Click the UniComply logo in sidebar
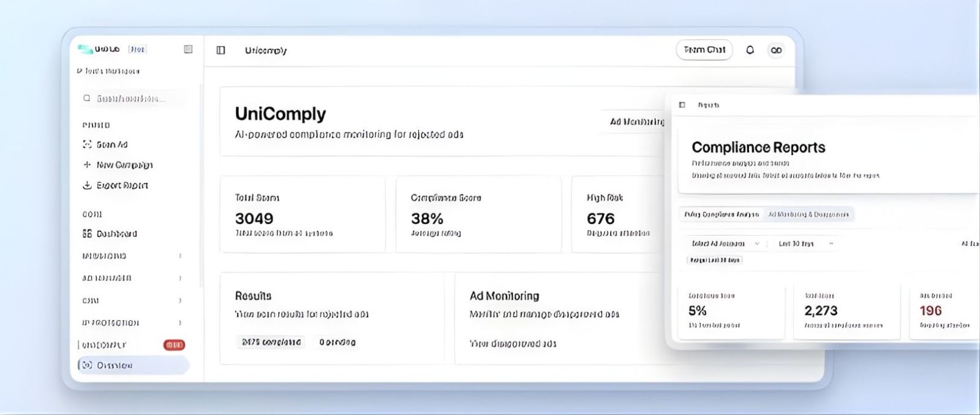 pos(85,49)
